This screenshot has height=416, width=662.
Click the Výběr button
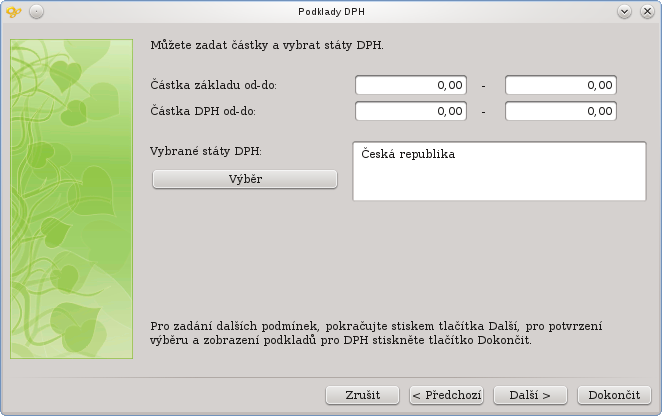coord(245,179)
